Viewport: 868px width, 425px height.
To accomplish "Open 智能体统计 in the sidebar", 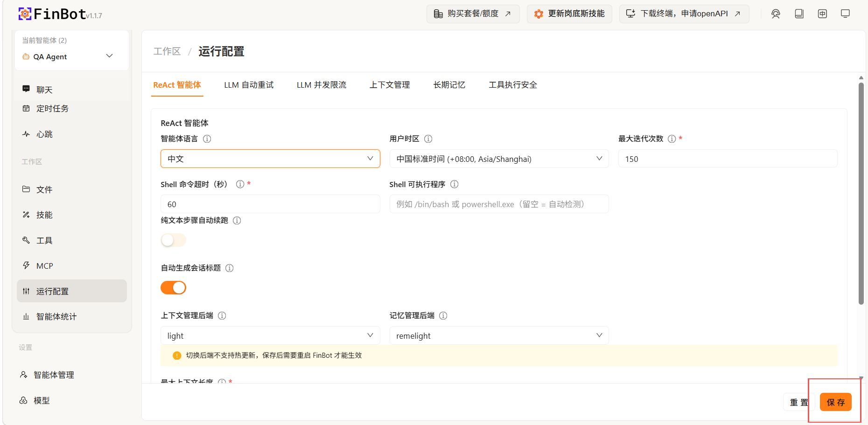I will 72,316.
